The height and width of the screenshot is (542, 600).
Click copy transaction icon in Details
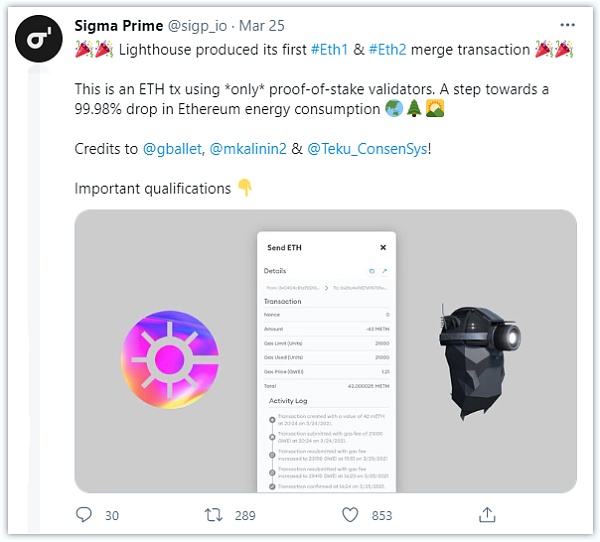pyautogui.click(x=371, y=271)
